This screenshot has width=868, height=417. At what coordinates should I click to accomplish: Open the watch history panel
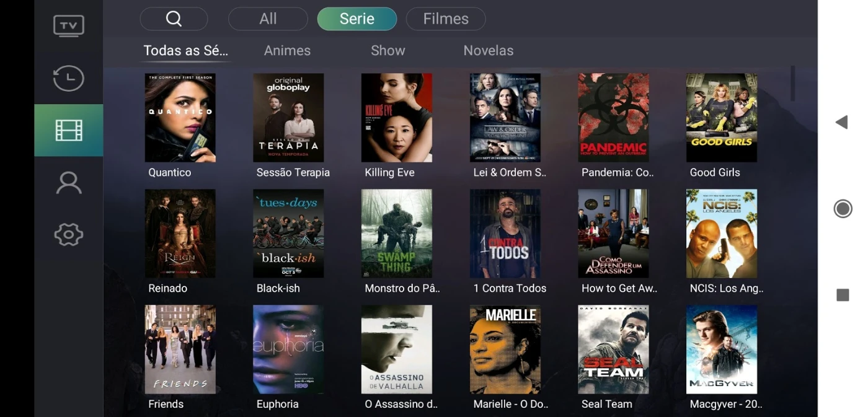point(68,79)
